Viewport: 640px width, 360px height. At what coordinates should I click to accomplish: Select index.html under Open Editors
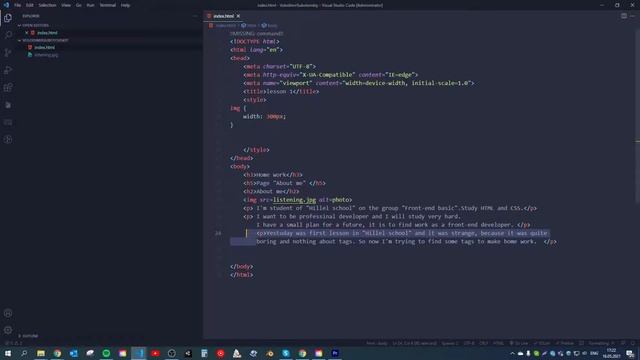coord(47,33)
